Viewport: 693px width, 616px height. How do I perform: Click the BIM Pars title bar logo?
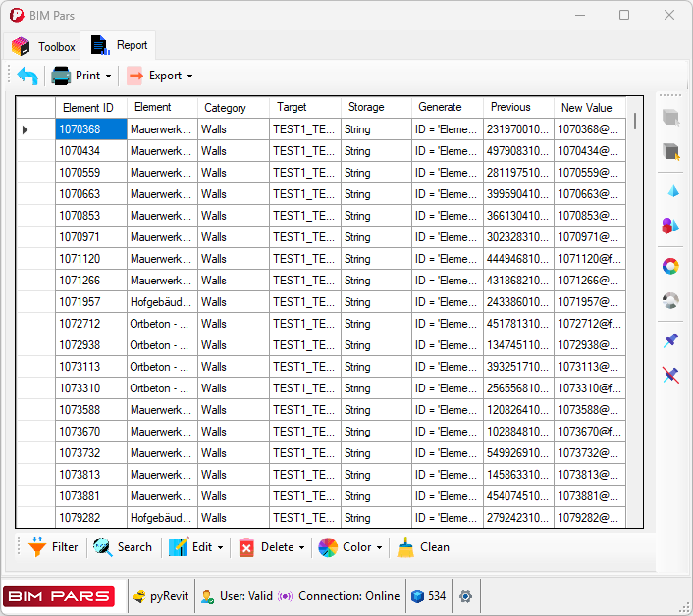(x=17, y=15)
